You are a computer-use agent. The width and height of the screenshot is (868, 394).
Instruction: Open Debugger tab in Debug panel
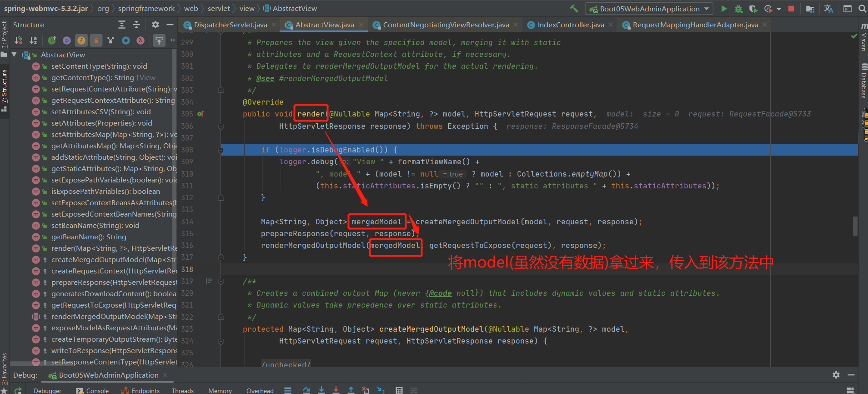pos(47,390)
